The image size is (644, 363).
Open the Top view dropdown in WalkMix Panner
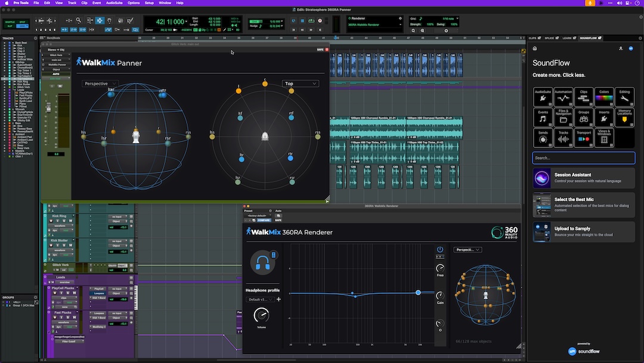click(301, 83)
